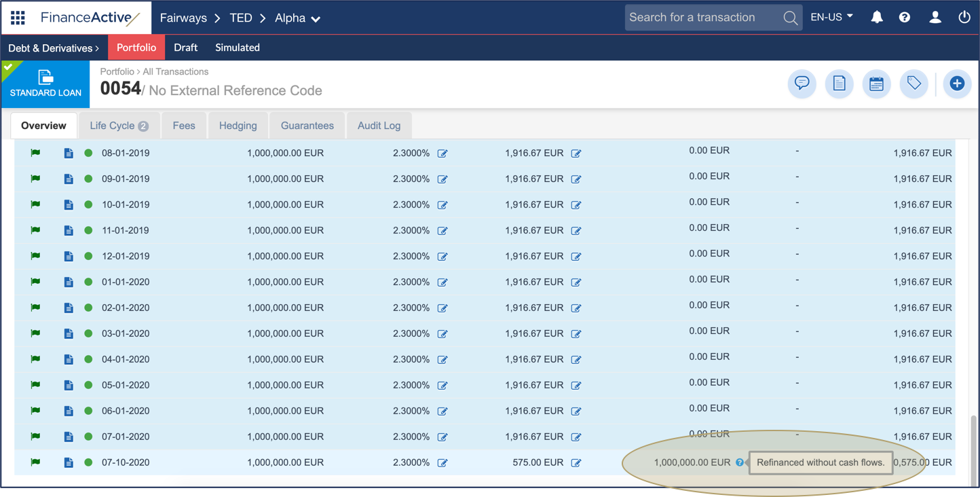
Task: Open the calendar schedule button
Action: 877,84
